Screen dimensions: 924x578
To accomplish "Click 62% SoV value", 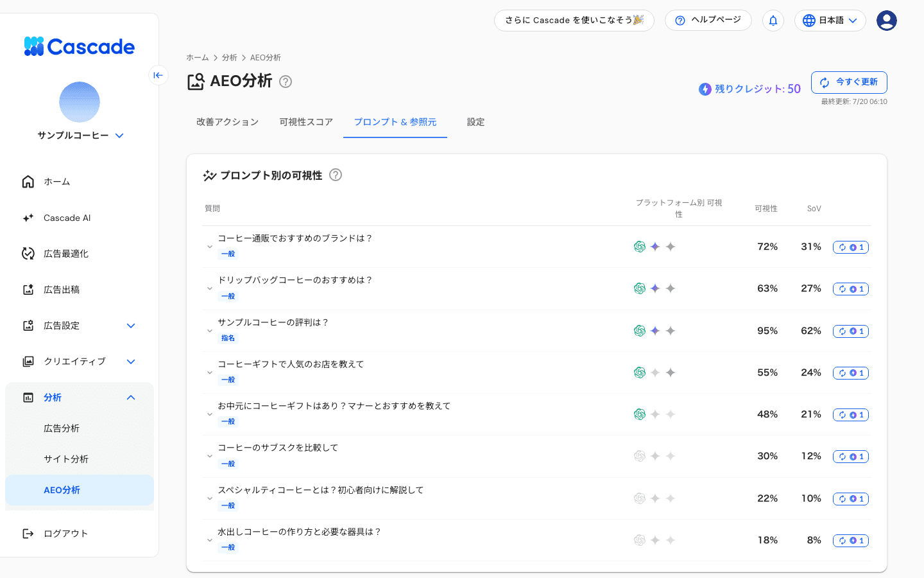I will [x=811, y=331].
